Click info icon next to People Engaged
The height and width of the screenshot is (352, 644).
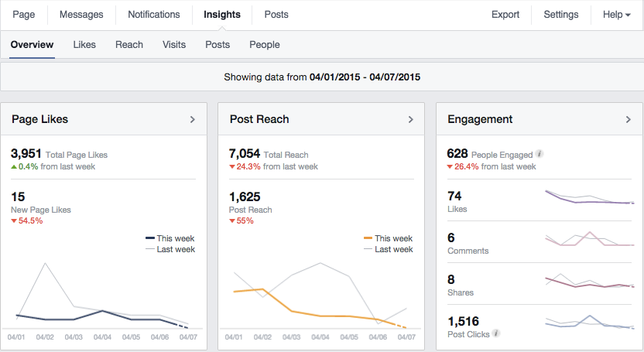[x=539, y=154]
